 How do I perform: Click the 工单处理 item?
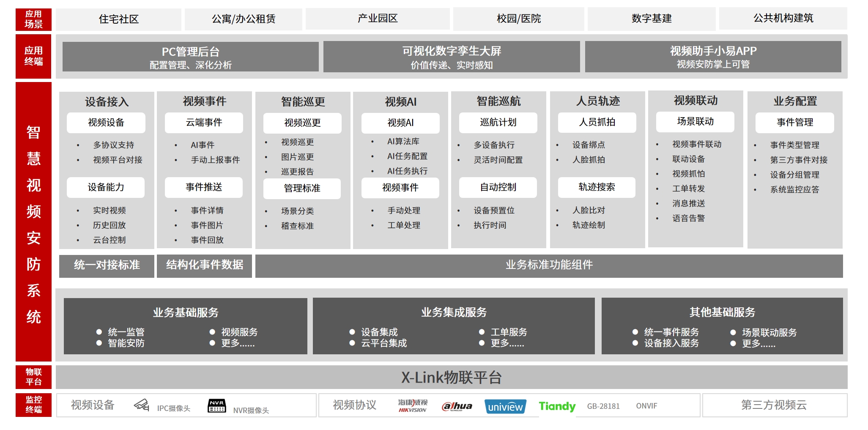(404, 225)
